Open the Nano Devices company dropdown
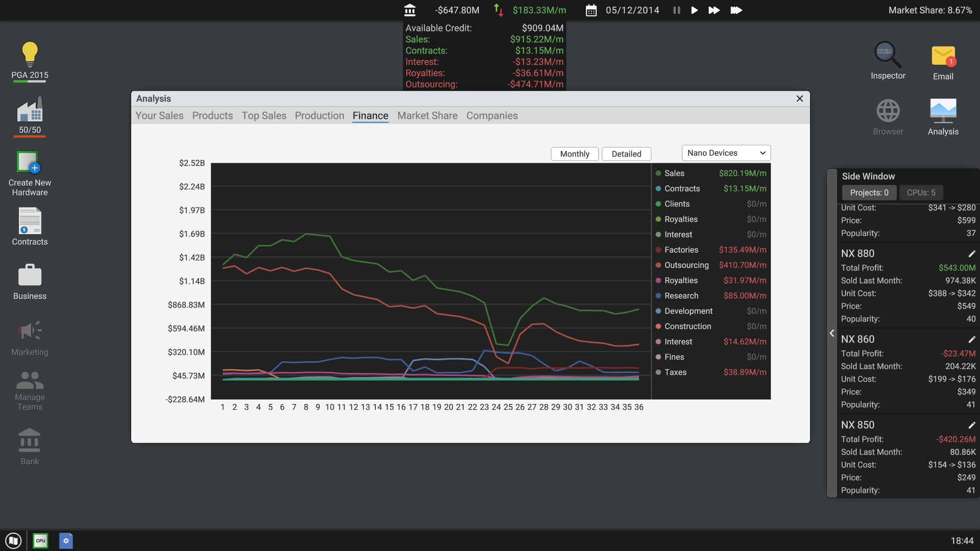Screen dimensions: 980x551 [x=726, y=153]
